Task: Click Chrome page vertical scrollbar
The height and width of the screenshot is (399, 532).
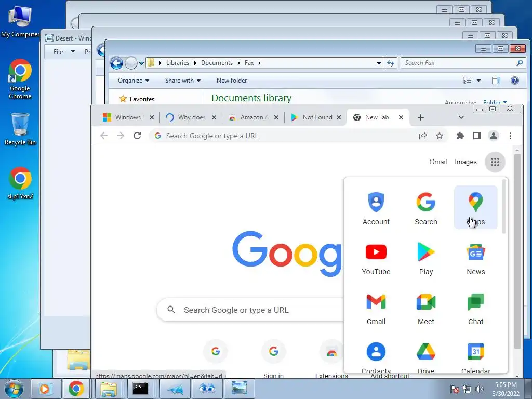Action: (x=517, y=251)
